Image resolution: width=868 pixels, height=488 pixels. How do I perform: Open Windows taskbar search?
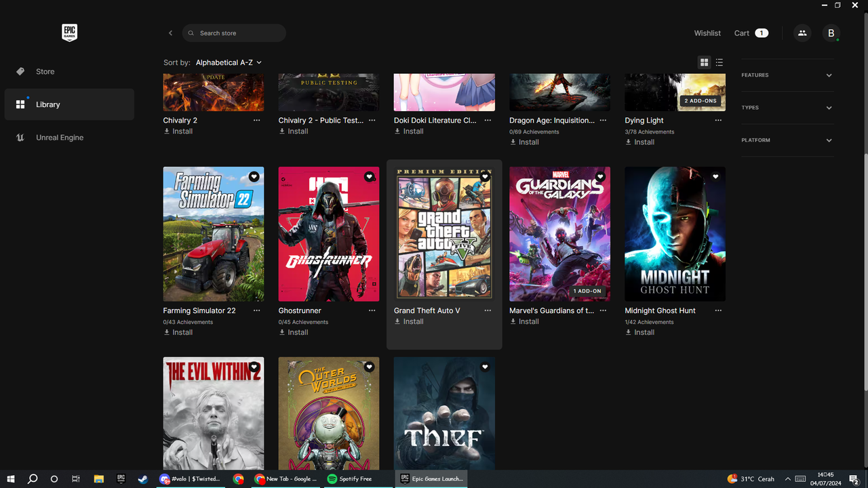coord(33,479)
